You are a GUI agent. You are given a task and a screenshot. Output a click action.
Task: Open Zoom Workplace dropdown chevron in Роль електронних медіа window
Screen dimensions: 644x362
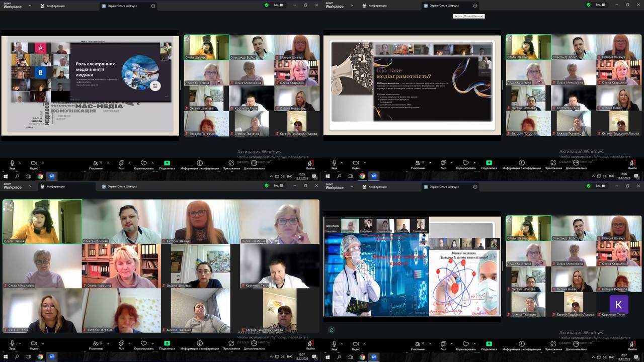[x=30, y=5]
